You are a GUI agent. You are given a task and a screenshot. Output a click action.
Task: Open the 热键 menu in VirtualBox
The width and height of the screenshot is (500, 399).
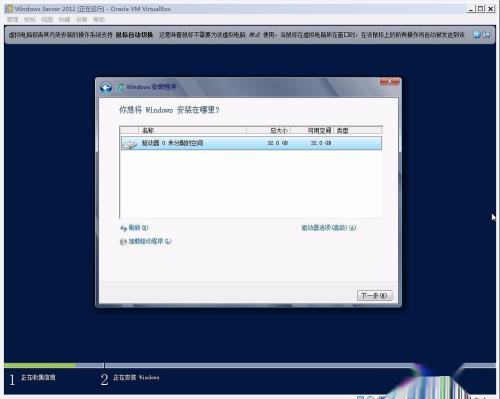(x=64, y=19)
